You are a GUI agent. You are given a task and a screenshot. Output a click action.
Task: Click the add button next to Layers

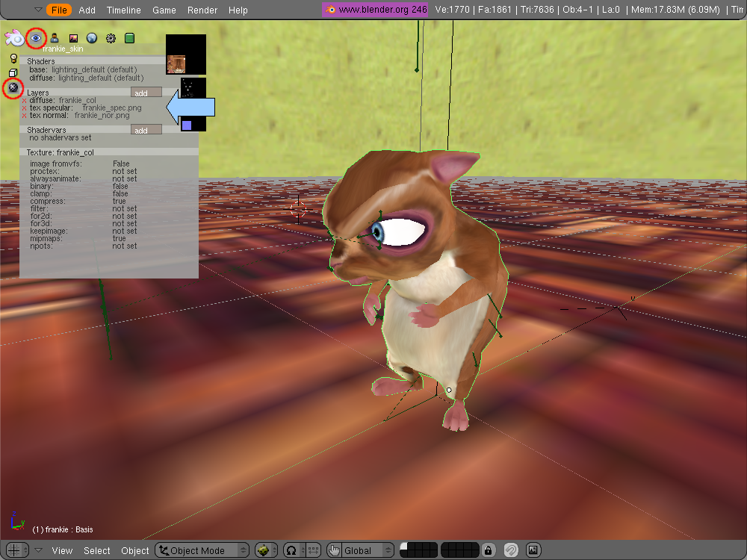point(146,93)
